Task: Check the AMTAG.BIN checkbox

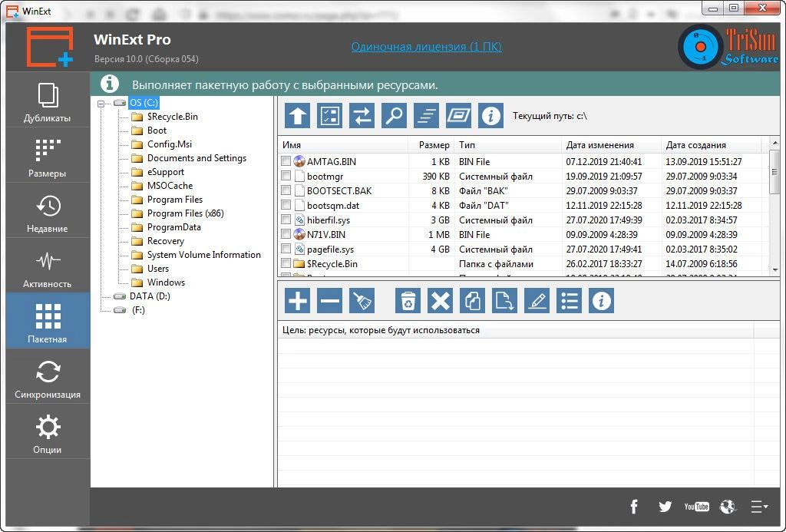Action: pyautogui.click(x=286, y=161)
